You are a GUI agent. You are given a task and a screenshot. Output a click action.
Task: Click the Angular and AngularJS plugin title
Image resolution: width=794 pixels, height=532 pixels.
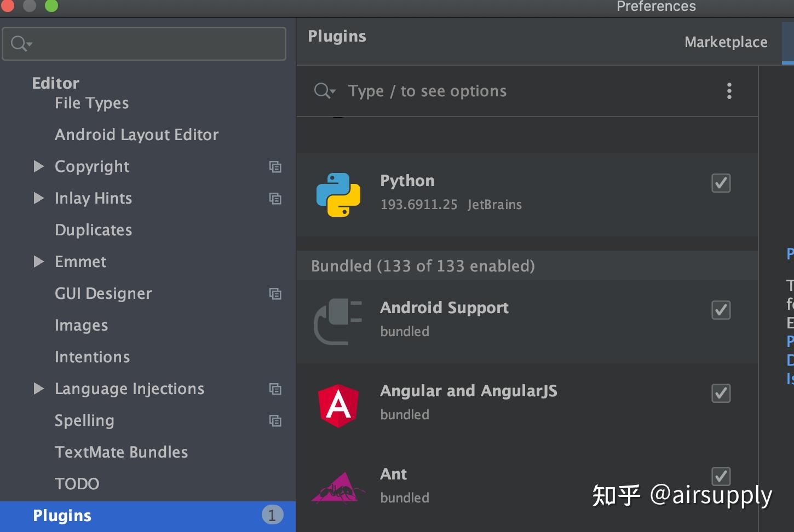(x=468, y=391)
